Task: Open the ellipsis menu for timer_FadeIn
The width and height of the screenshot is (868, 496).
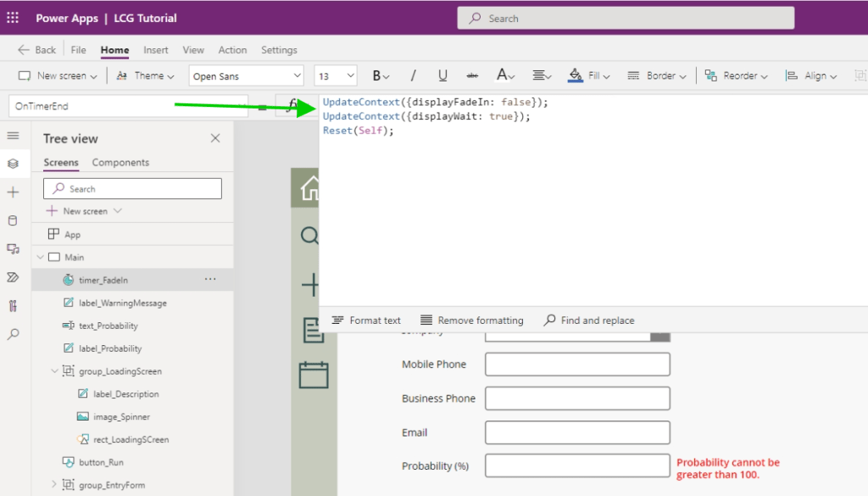Action: click(210, 279)
